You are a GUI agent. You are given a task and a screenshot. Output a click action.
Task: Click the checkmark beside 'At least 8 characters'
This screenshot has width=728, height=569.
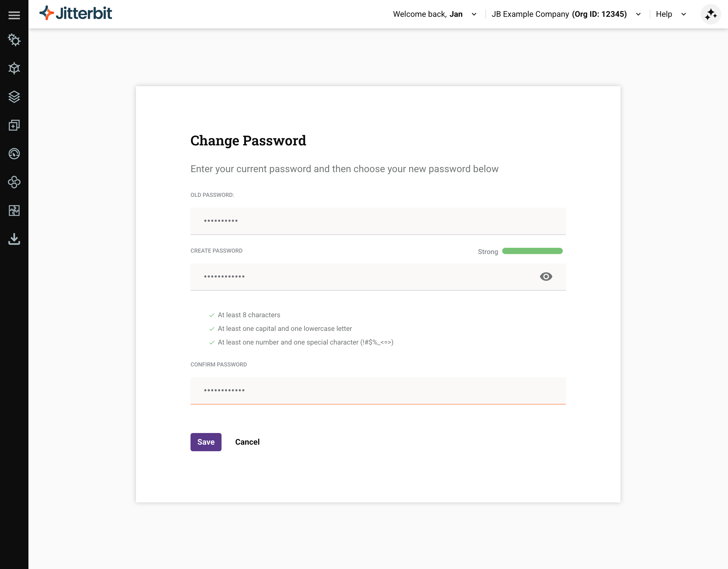[211, 315]
